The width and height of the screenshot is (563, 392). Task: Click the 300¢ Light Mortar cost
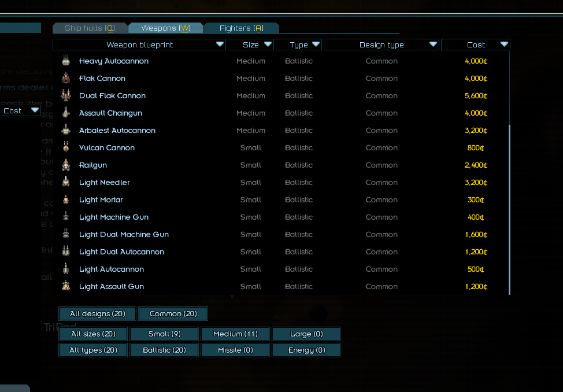(x=476, y=200)
